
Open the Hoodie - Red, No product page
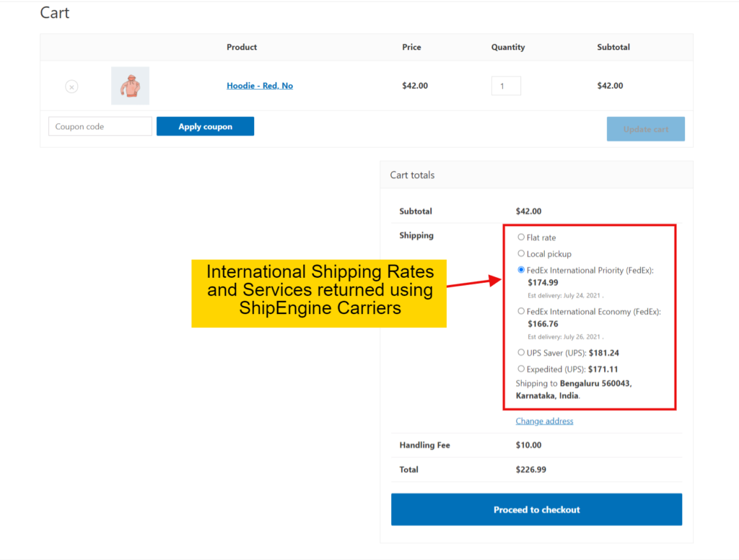(x=259, y=85)
